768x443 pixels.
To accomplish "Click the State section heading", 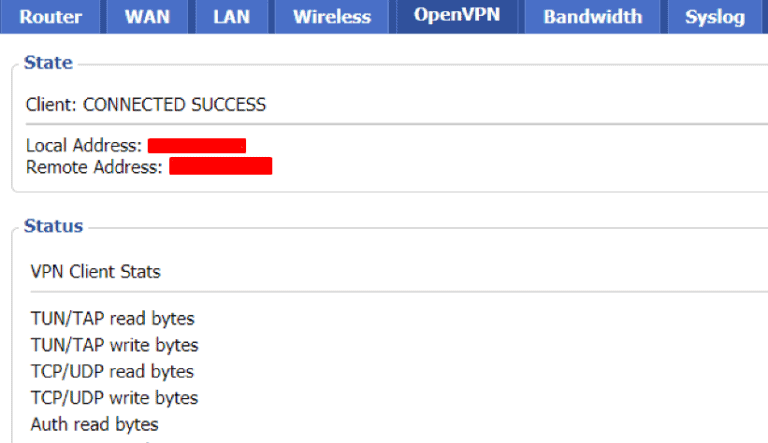I will point(48,63).
